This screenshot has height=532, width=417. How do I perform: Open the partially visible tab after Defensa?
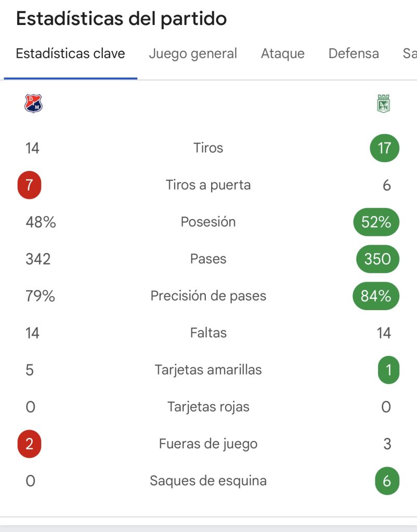point(410,54)
